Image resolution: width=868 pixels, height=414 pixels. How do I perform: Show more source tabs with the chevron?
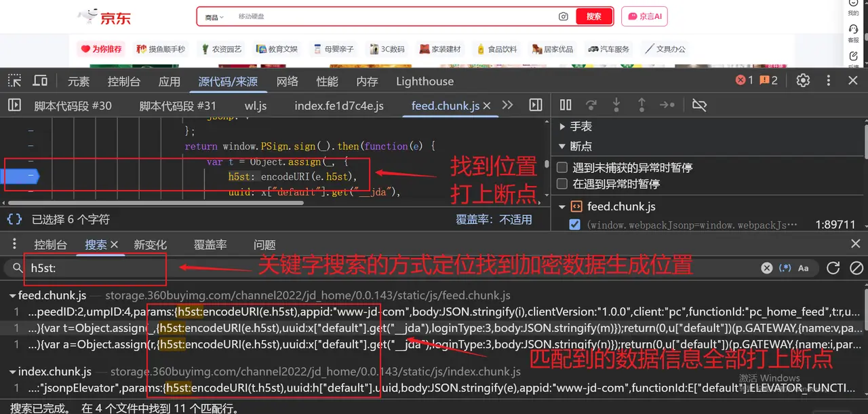point(507,105)
